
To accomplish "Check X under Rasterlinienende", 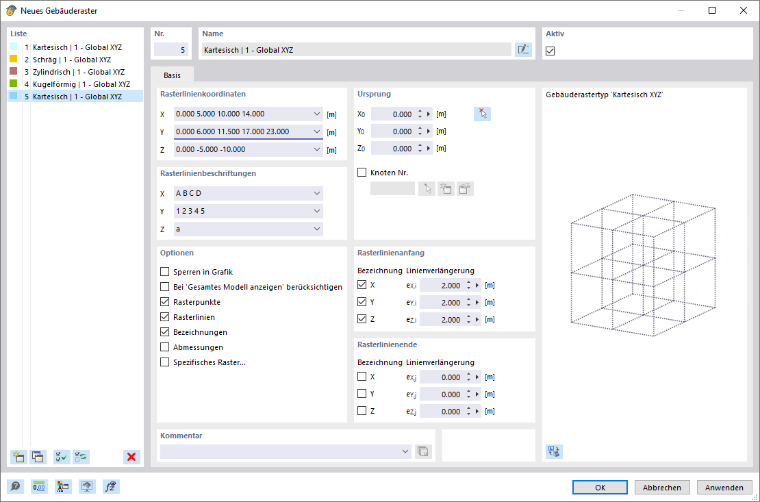I will [x=362, y=376].
